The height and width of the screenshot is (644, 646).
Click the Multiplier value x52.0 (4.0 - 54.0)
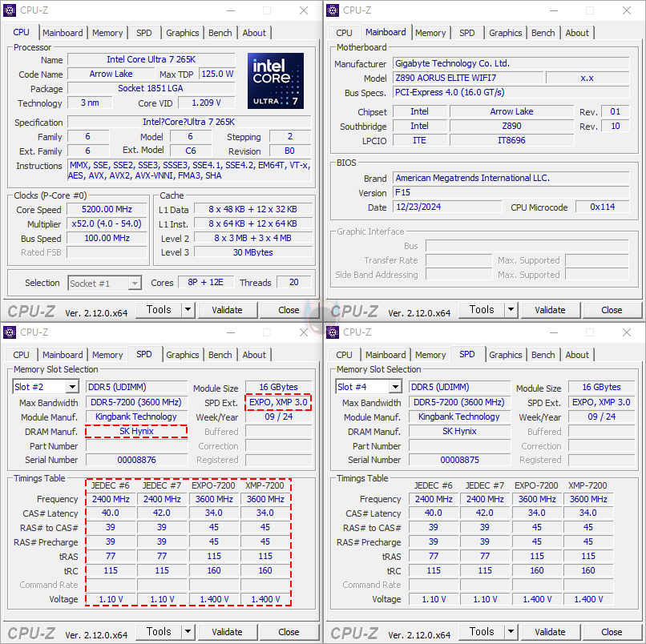[107, 223]
